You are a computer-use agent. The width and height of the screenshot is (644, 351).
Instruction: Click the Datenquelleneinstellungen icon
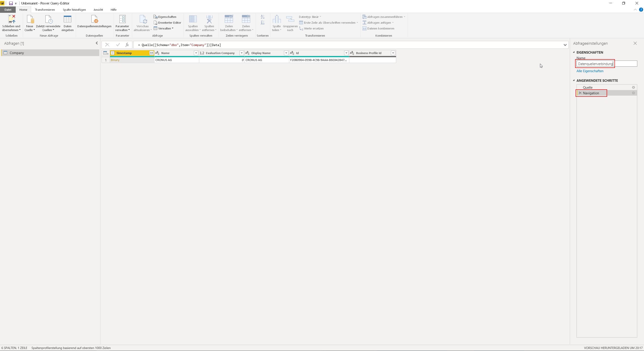[x=94, y=19]
